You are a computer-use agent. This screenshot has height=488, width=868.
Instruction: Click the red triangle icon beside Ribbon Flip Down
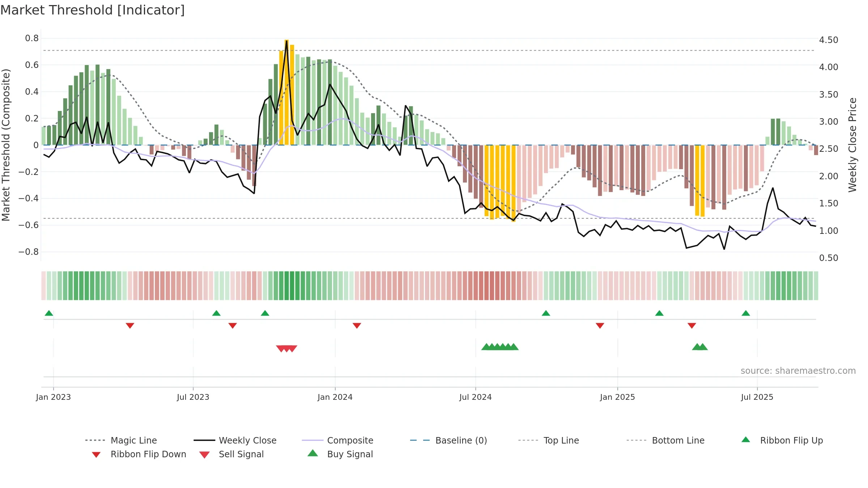96,455
